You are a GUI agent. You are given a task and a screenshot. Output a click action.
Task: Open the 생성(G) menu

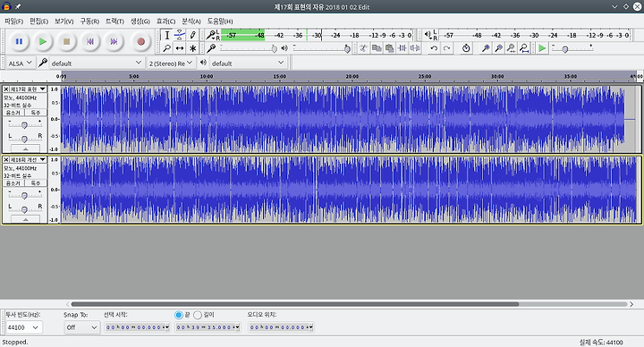(x=140, y=21)
